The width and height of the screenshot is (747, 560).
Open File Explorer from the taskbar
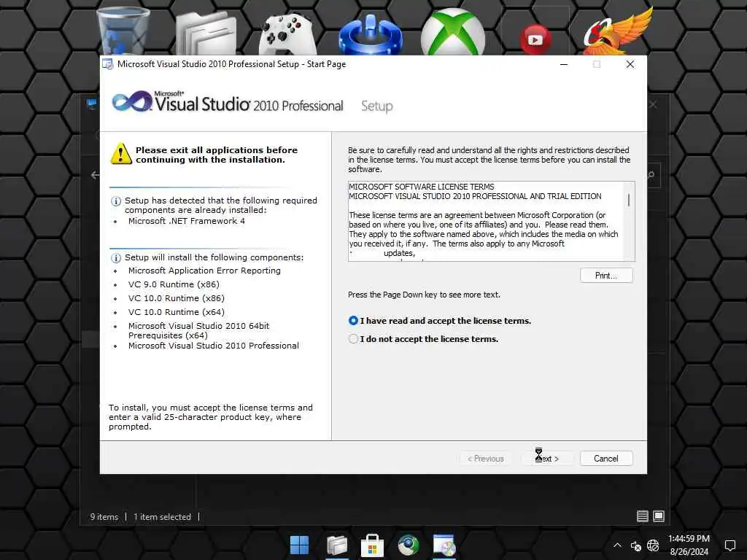(337, 545)
